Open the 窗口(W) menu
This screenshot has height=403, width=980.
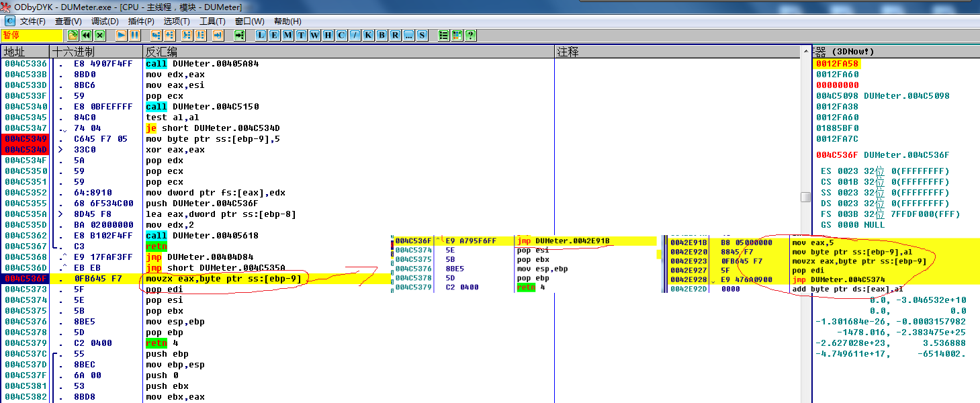[250, 21]
